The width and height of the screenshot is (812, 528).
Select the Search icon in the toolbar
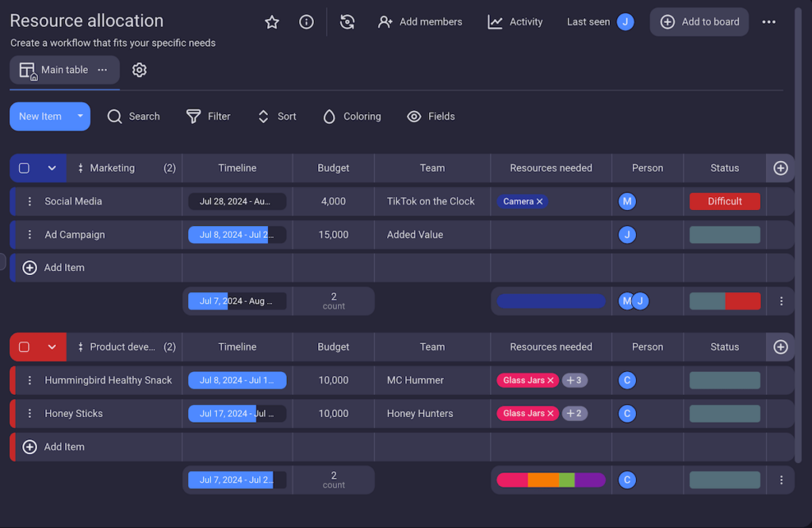[x=114, y=116]
